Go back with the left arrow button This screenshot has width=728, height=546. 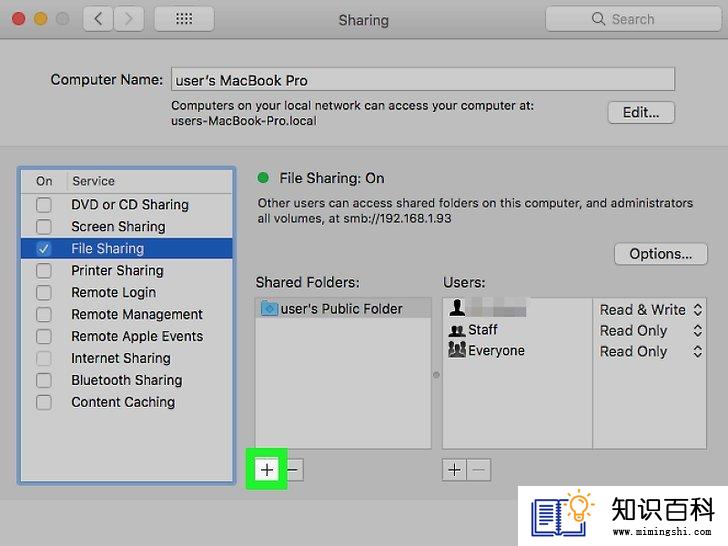click(98, 19)
